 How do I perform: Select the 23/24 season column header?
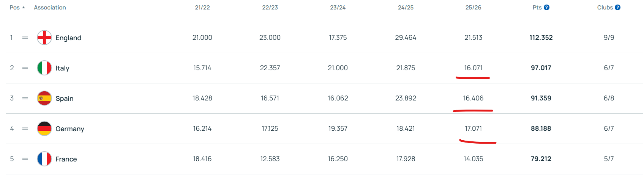pyautogui.click(x=338, y=8)
